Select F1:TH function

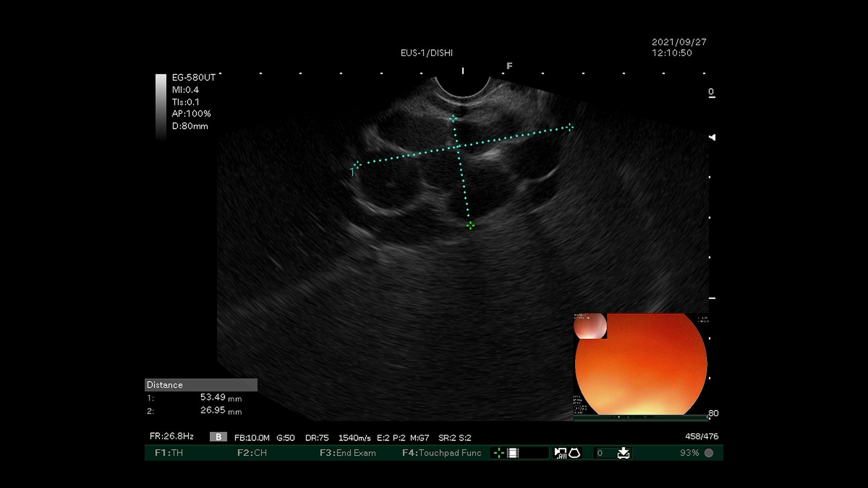tap(169, 453)
